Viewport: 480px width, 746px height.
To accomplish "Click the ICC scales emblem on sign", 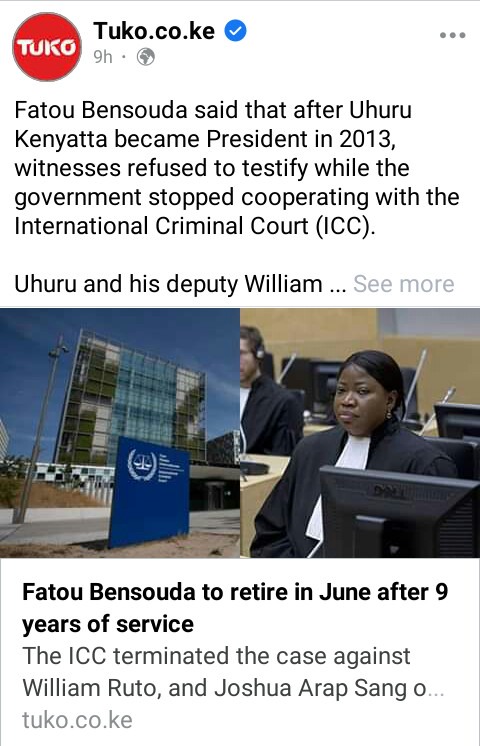I will (x=142, y=465).
